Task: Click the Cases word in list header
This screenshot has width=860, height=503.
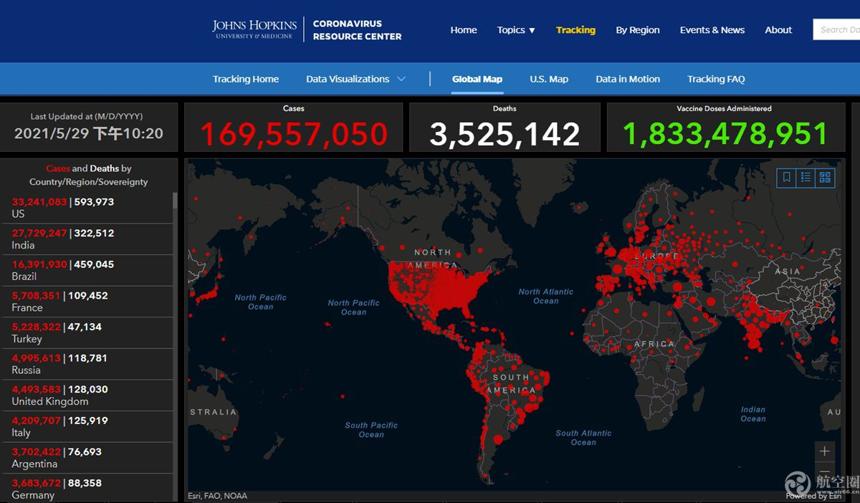Action: (x=58, y=168)
